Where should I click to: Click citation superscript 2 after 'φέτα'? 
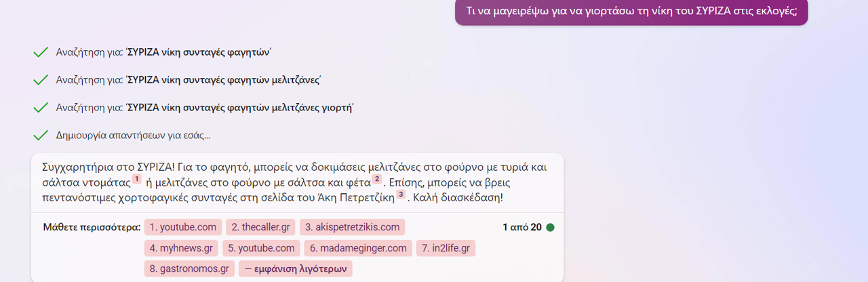(376, 179)
